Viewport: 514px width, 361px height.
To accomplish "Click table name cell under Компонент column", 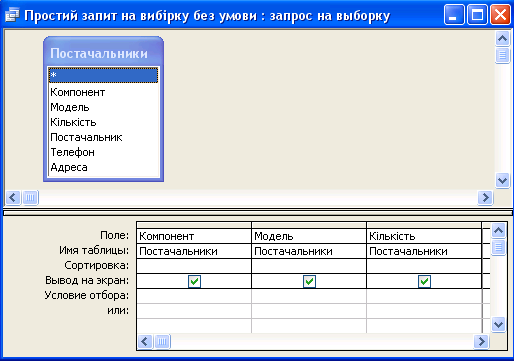I will click(194, 251).
